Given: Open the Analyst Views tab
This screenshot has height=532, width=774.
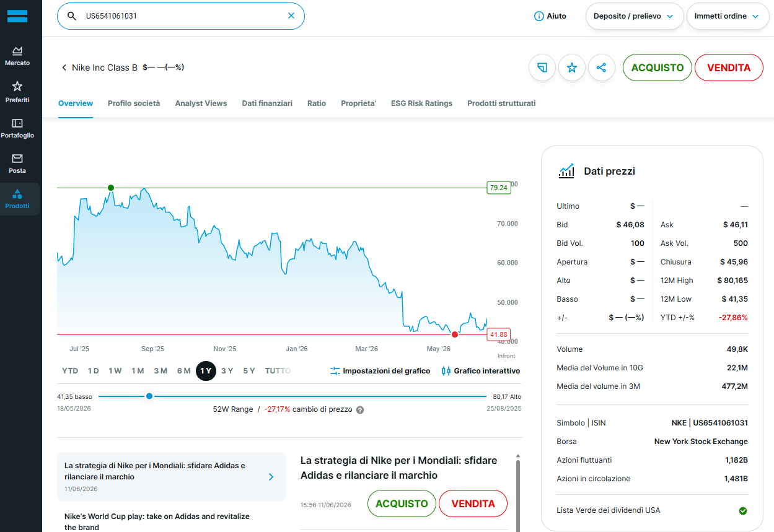Looking at the screenshot, I should coord(201,103).
